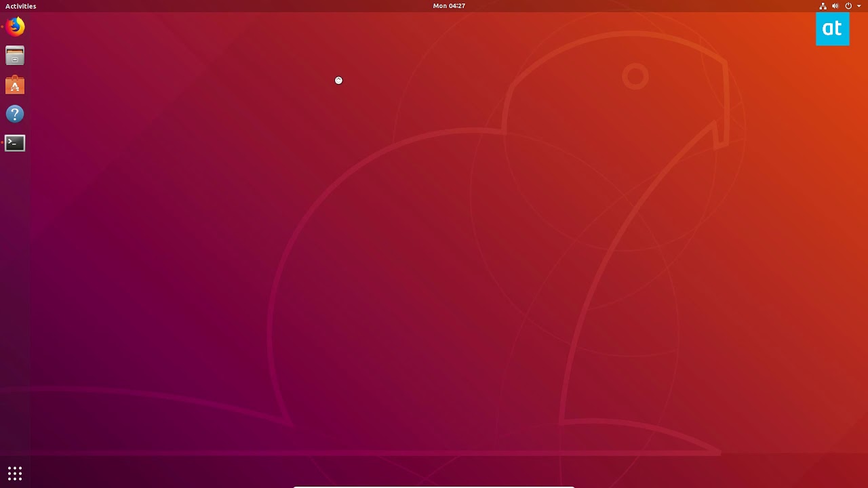
Task: Open the Help icon in dock
Action: [15, 114]
